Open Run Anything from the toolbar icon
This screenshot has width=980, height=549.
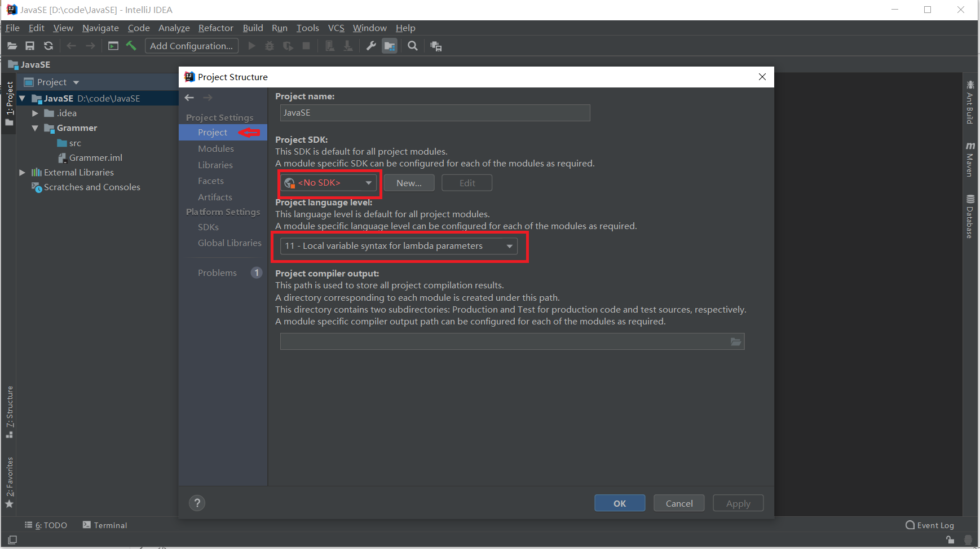(x=113, y=46)
